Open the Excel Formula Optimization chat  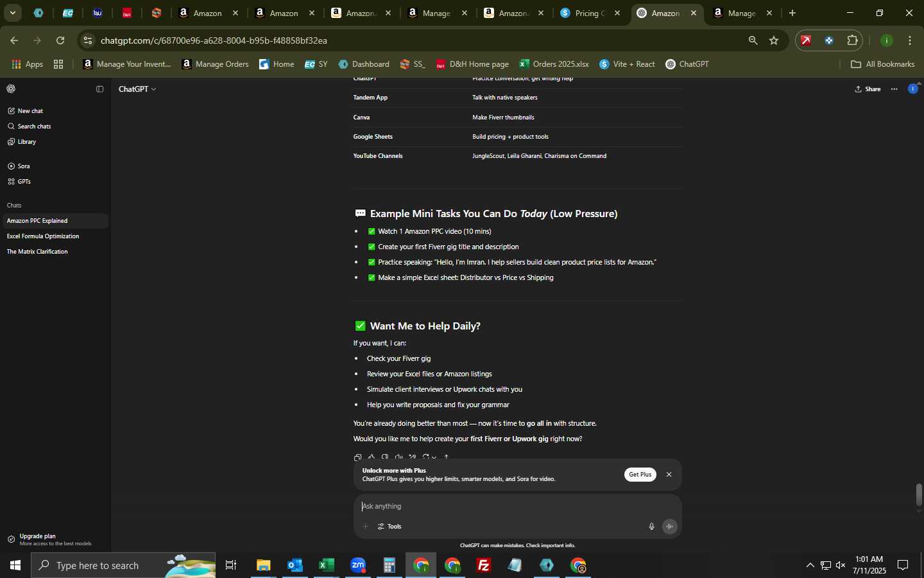[x=55, y=236]
